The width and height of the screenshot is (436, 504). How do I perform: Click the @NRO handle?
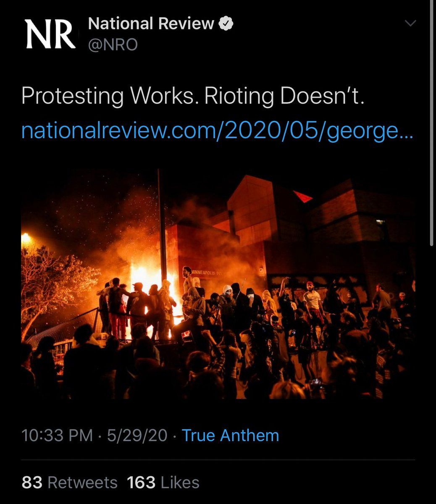click(x=113, y=44)
